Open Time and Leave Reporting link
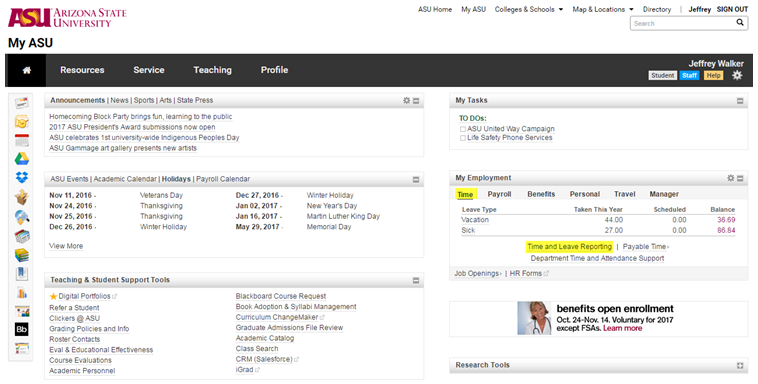Screen dimensions: 758x384 coord(569,247)
